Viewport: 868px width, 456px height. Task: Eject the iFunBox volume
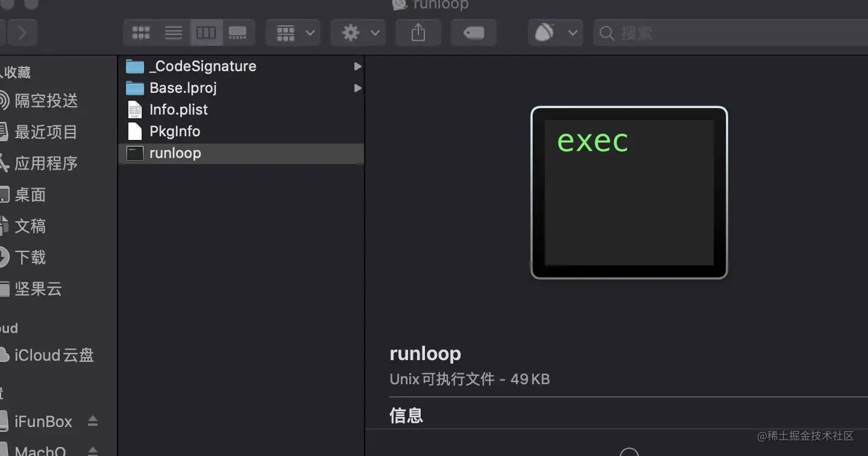pyautogui.click(x=92, y=421)
